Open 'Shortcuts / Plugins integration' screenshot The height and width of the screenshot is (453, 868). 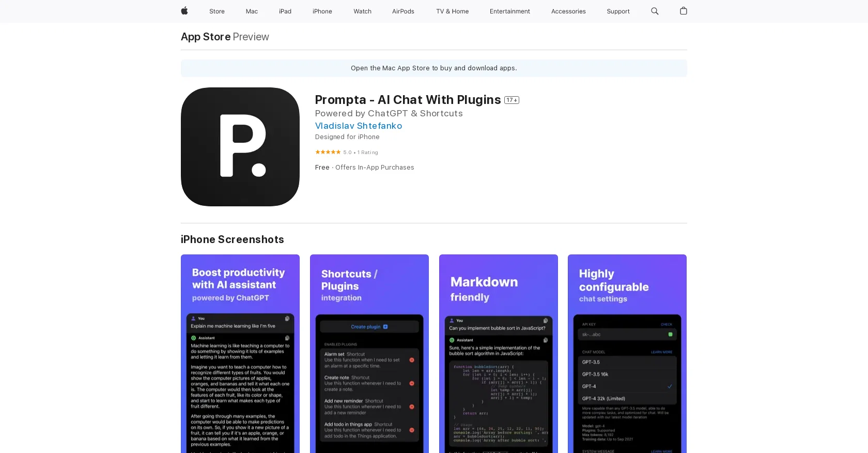[x=369, y=354]
